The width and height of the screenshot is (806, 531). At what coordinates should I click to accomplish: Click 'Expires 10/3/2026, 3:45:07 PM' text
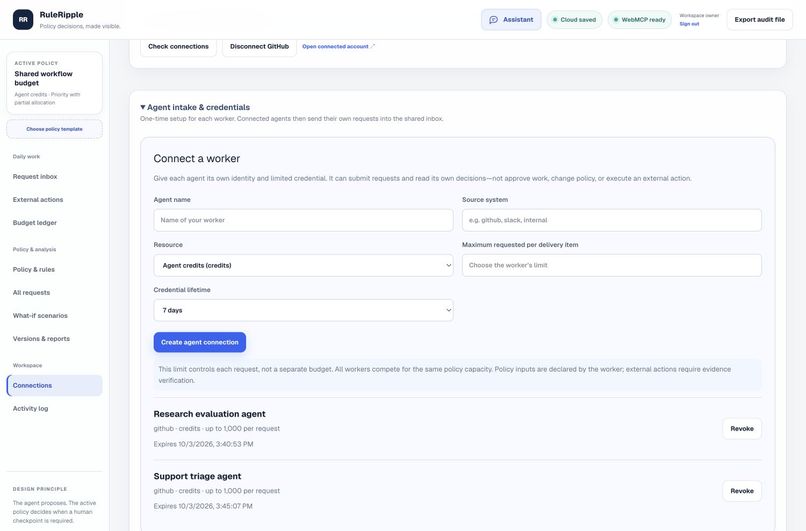click(x=203, y=506)
